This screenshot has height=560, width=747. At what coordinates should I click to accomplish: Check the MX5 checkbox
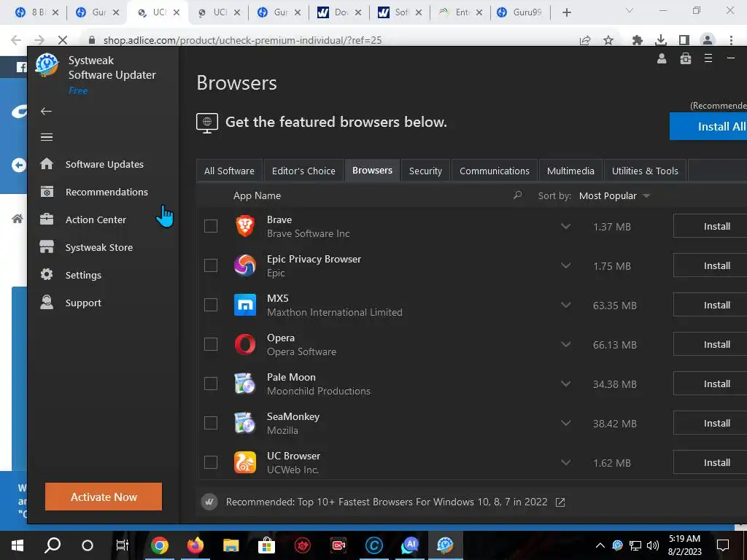pyautogui.click(x=211, y=305)
